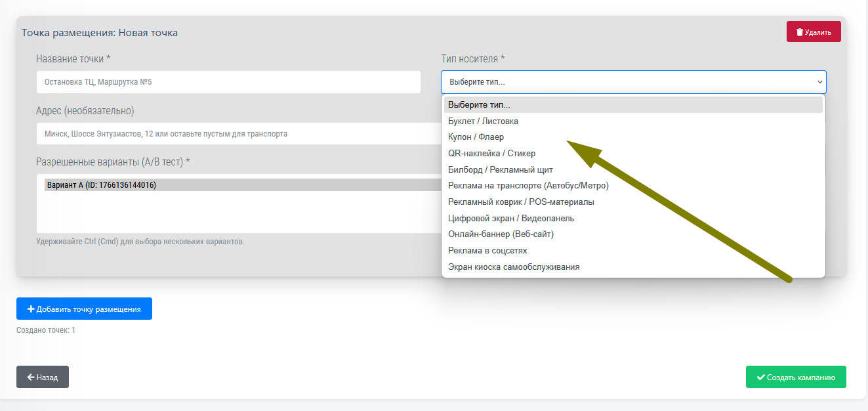Select the placeholder Выберите тип... option
Screen dimensions: 868x411
click(479, 105)
